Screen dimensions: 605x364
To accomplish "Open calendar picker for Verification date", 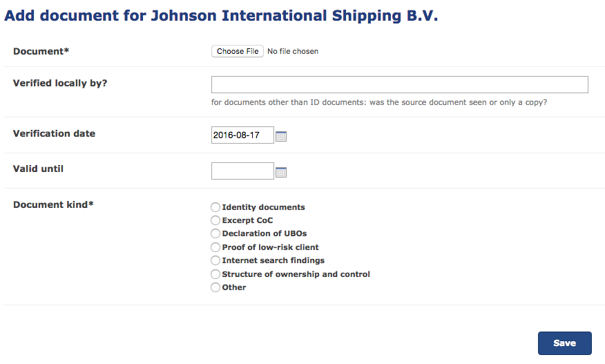I will [281, 136].
